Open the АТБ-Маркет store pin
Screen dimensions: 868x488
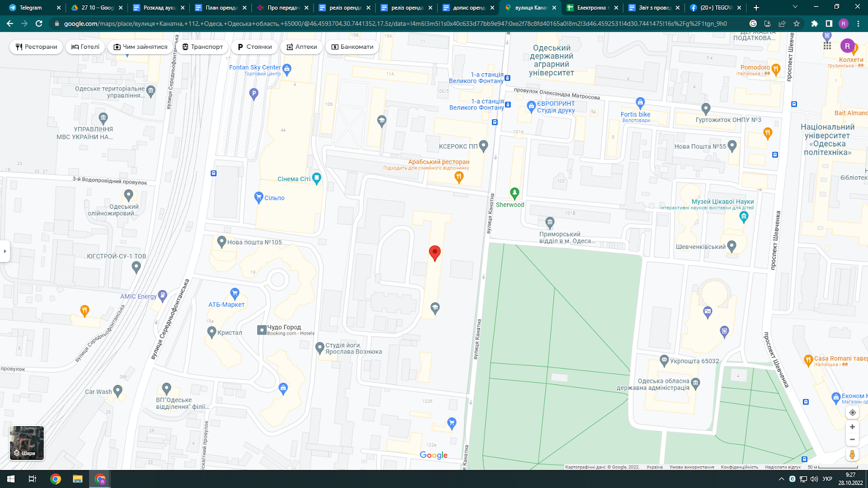coord(235,293)
